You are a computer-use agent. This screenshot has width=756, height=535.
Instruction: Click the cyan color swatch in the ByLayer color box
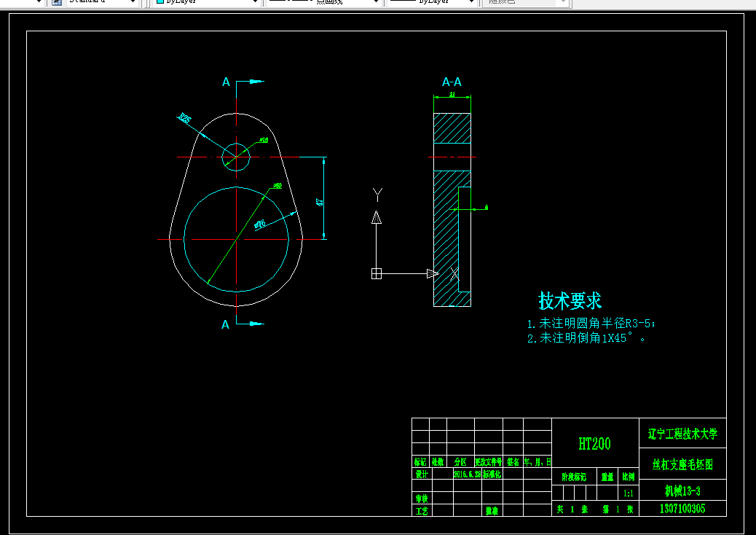click(160, 1)
